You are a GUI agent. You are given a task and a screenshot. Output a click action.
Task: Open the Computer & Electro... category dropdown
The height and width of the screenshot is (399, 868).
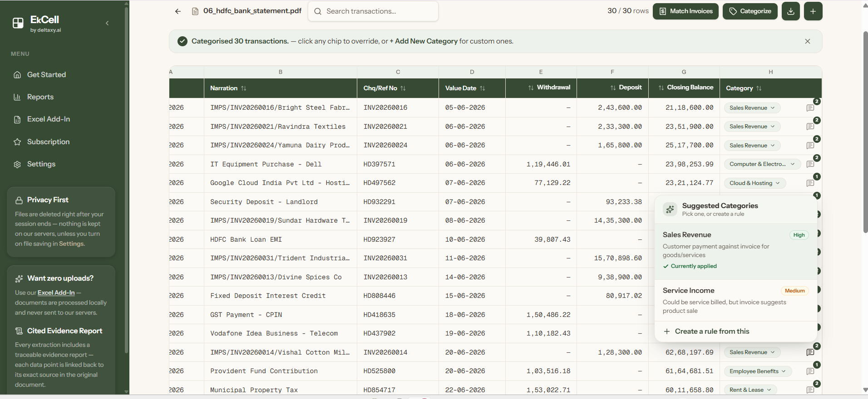pyautogui.click(x=762, y=164)
